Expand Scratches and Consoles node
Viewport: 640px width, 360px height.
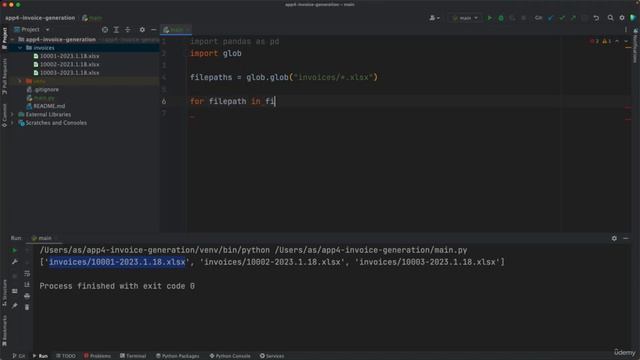click(13, 123)
